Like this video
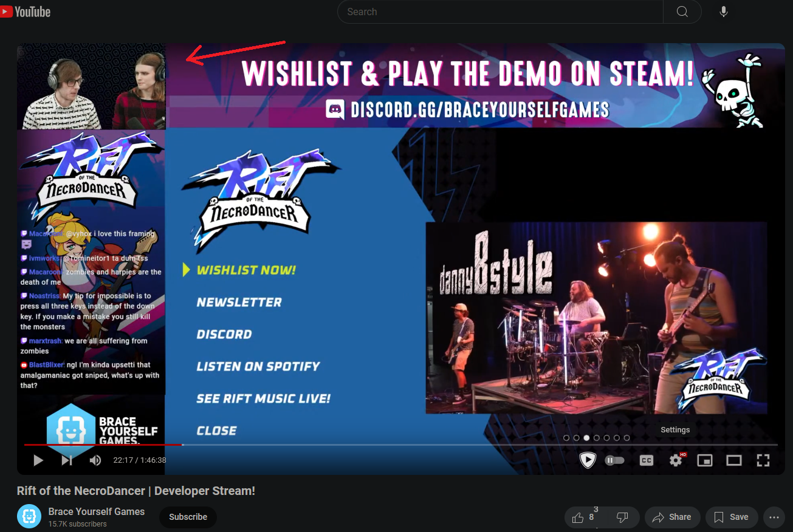 (x=583, y=517)
